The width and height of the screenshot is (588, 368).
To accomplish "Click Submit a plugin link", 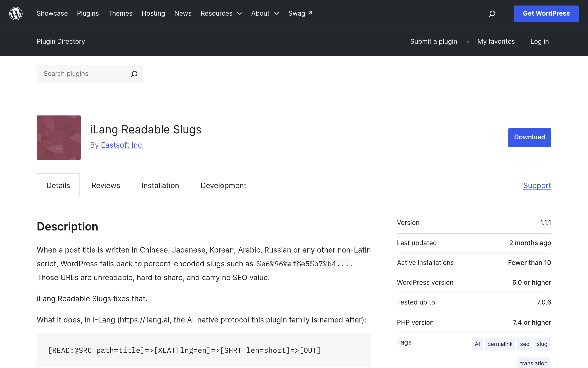I will pos(434,41).
